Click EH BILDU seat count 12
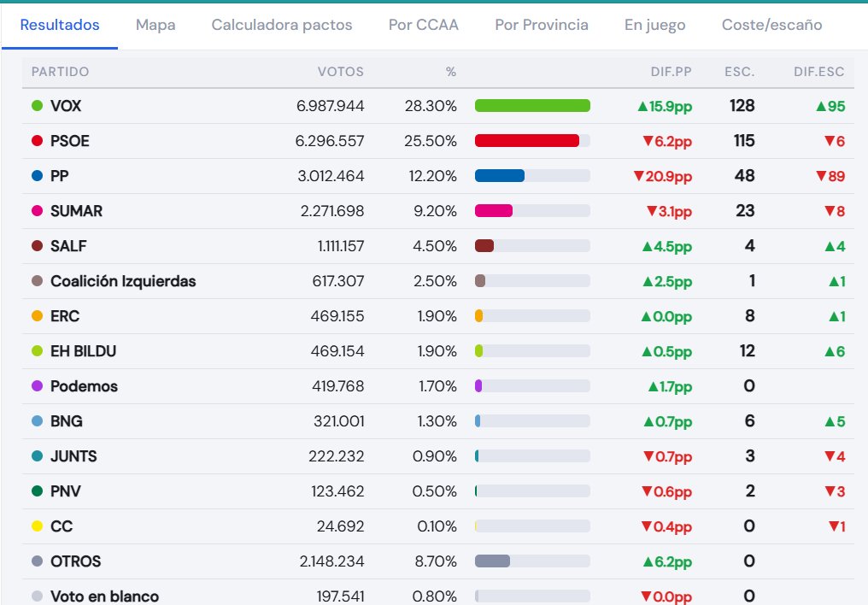 [x=748, y=351]
